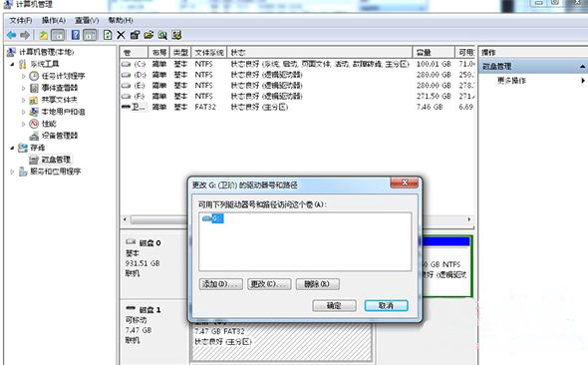Close the drive letter dialog with red X
The width and height of the screenshot is (588, 365).
tap(405, 182)
